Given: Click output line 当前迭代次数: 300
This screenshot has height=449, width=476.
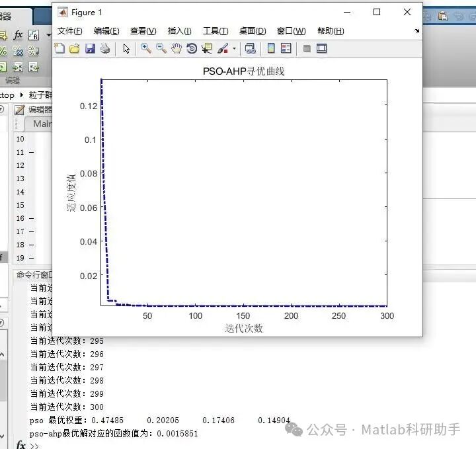Looking at the screenshot, I should coord(67,407).
